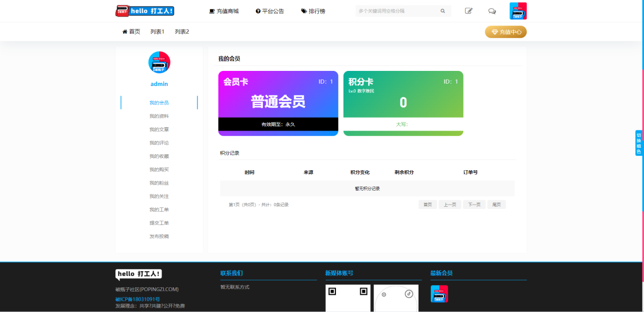The height and width of the screenshot is (312, 644).
Task: Click the newest member avatar in footer
Action: 439,294
